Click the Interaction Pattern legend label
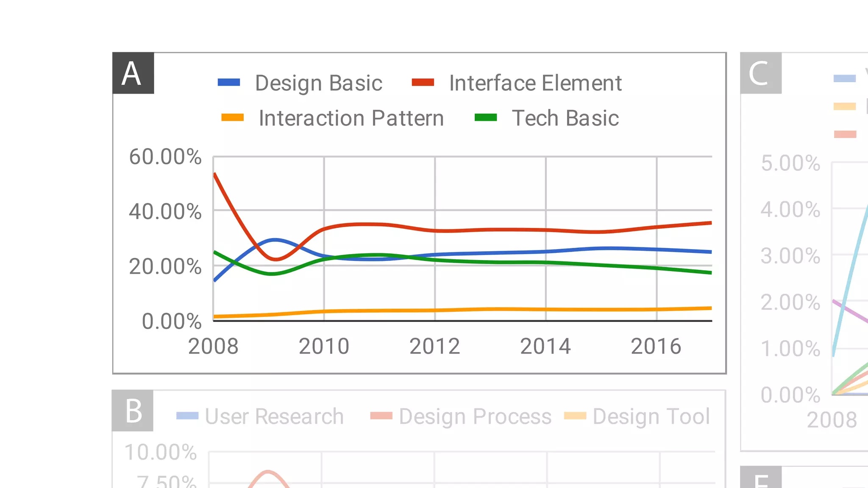Image resolution: width=868 pixels, height=488 pixels. pos(351,118)
